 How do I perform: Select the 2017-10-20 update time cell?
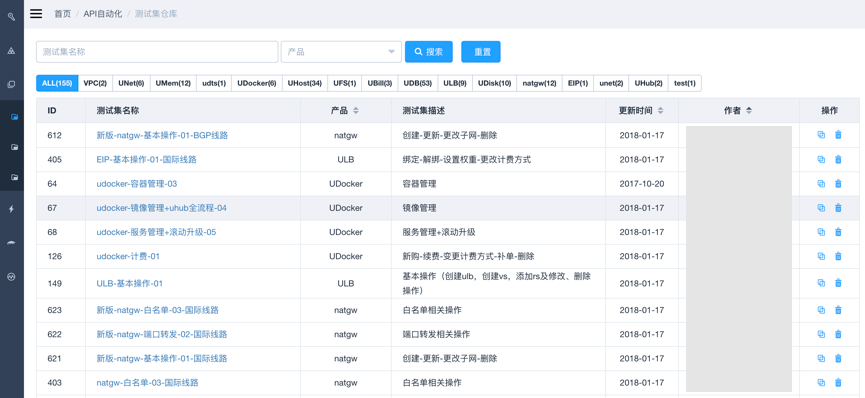pos(642,184)
